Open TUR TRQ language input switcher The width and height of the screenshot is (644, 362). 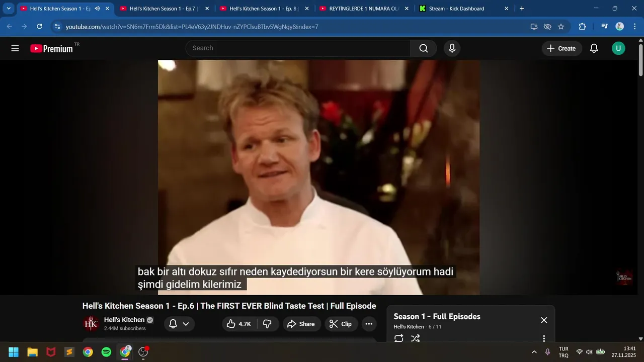coord(563,352)
